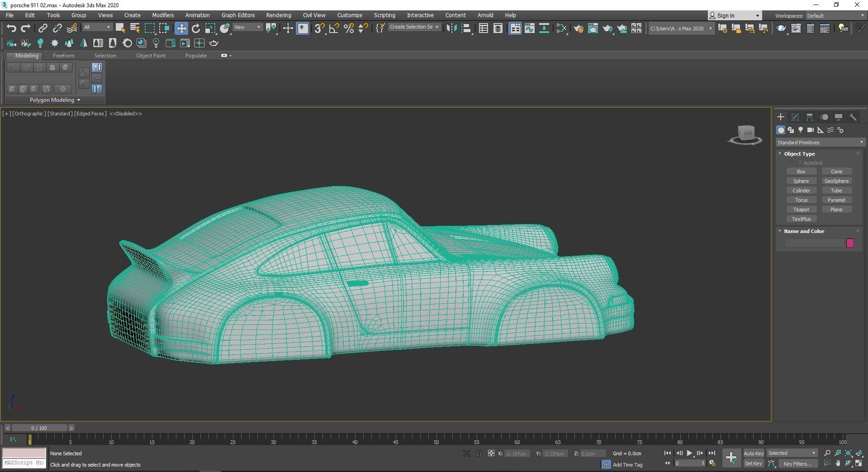Click the Undo arrow icon
The image size is (868, 472).
[x=11, y=28]
